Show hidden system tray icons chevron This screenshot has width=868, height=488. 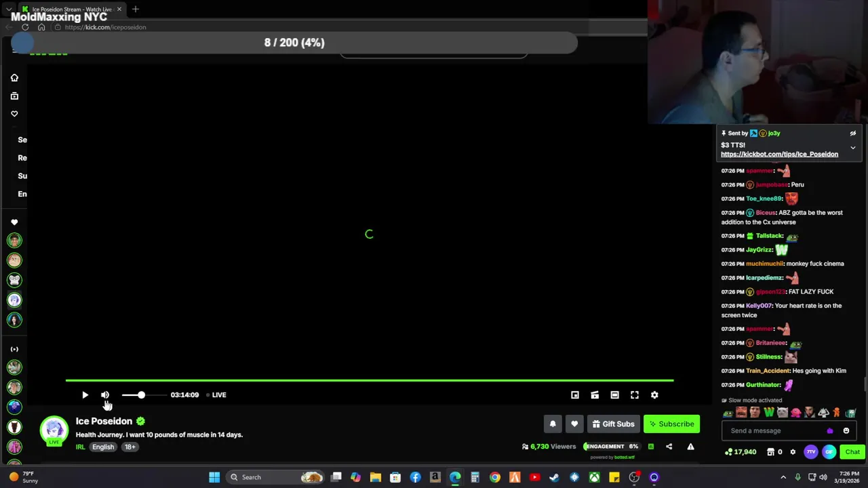pos(783,477)
